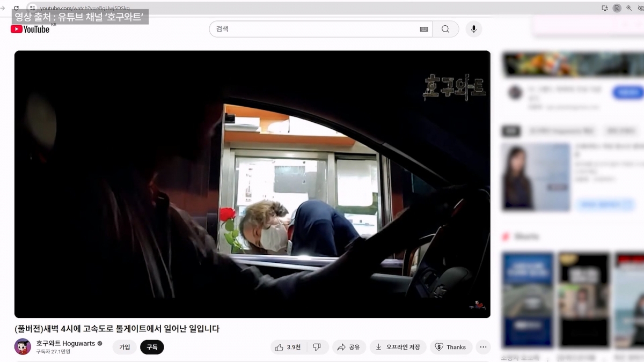Share the video with 공유 button
The image size is (644, 362).
[x=349, y=347]
